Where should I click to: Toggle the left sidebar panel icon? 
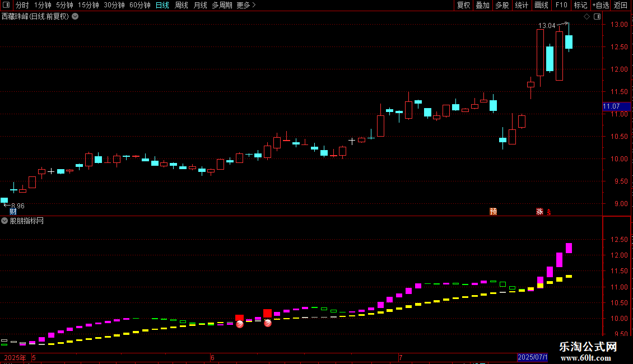coord(6,5)
